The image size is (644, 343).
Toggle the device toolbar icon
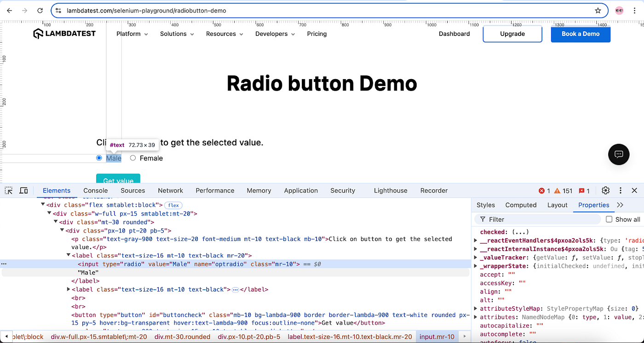point(23,190)
